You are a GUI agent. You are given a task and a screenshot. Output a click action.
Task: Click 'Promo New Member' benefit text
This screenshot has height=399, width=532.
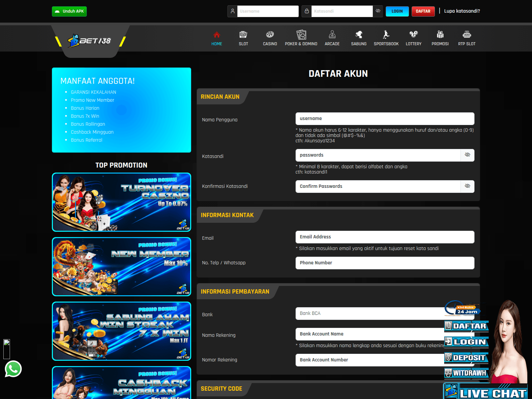point(92,100)
